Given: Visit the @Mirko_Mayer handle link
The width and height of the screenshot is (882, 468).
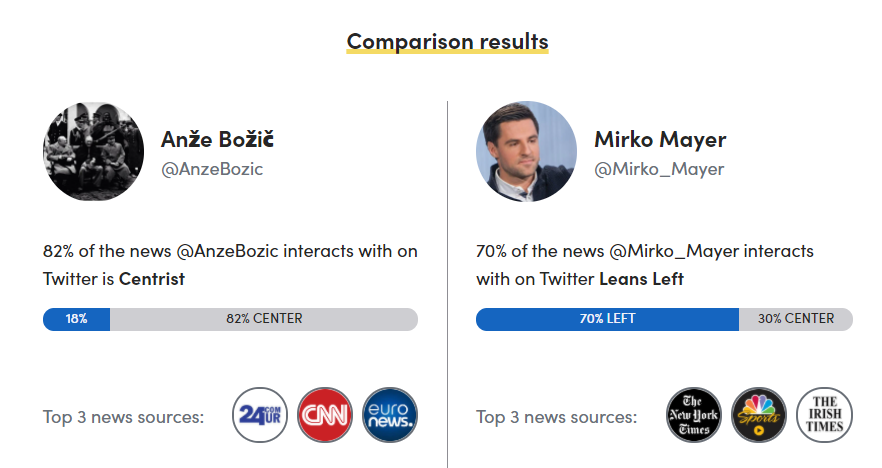Looking at the screenshot, I should 659,169.
